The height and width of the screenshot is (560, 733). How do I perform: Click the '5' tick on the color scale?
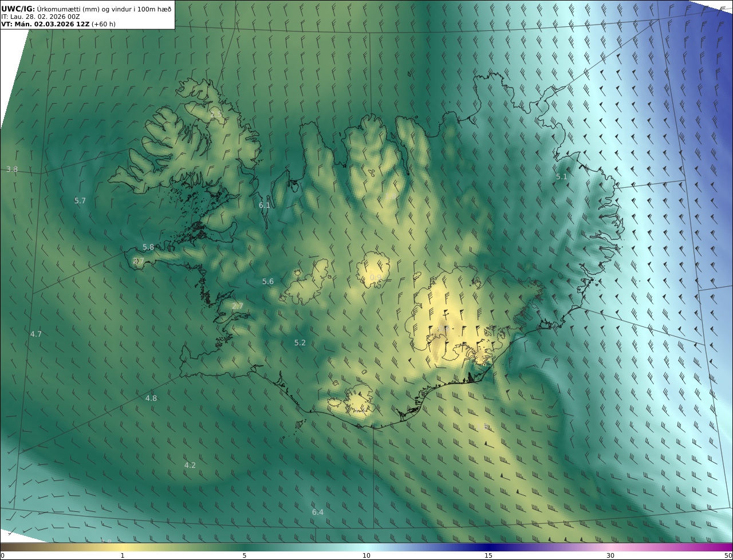(245, 556)
